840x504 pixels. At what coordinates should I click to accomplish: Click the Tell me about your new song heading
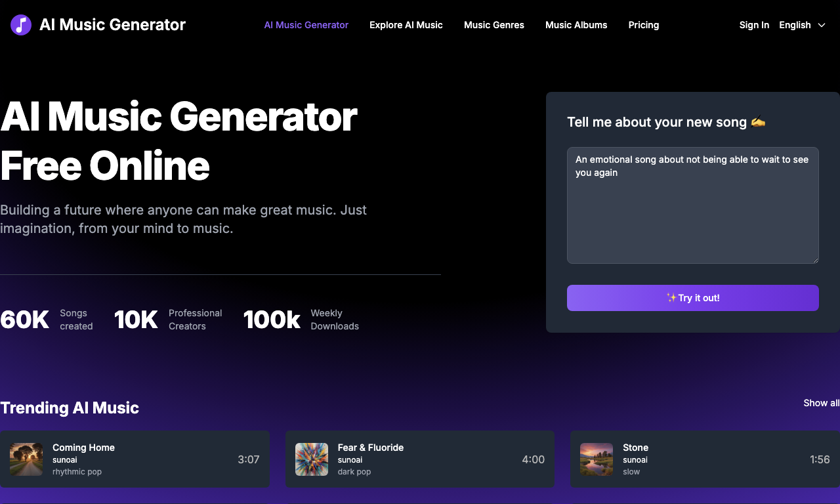[x=666, y=122]
